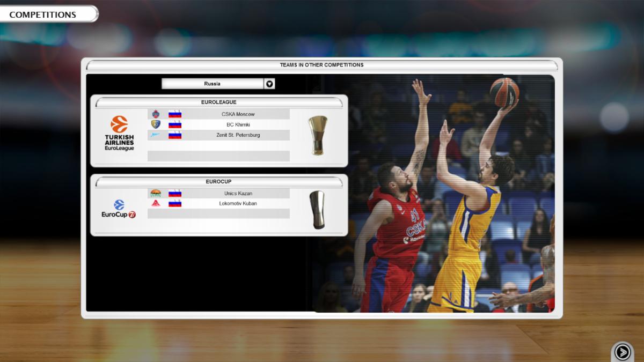This screenshot has height=362, width=644.
Task: Select the Zenit St. Petersburg team name
Action: click(x=238, y=135)
